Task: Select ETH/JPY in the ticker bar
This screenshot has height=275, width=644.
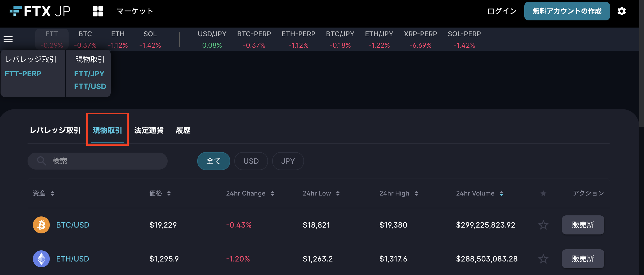Action: 379,39
